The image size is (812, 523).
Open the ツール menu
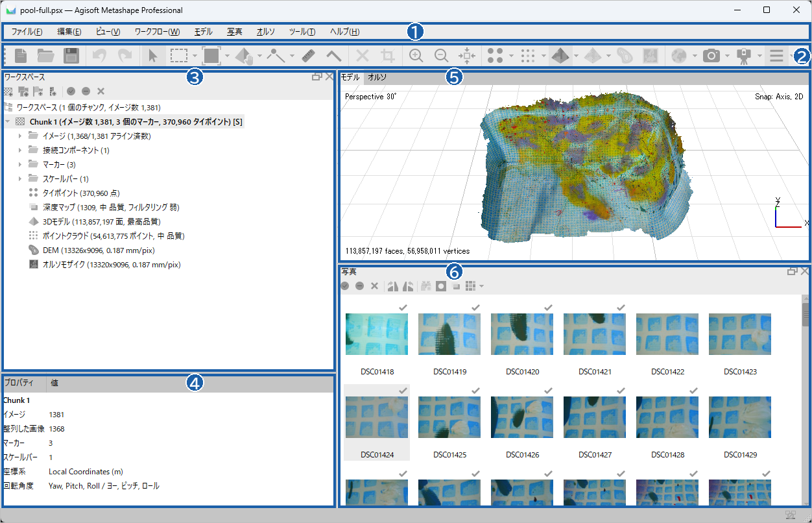(302, 31)
